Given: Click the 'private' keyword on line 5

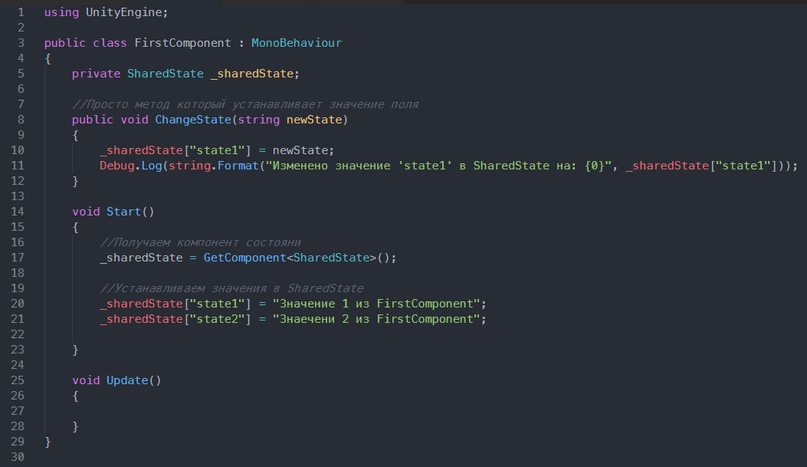Looking at the screenshot, I should point(96,74).
